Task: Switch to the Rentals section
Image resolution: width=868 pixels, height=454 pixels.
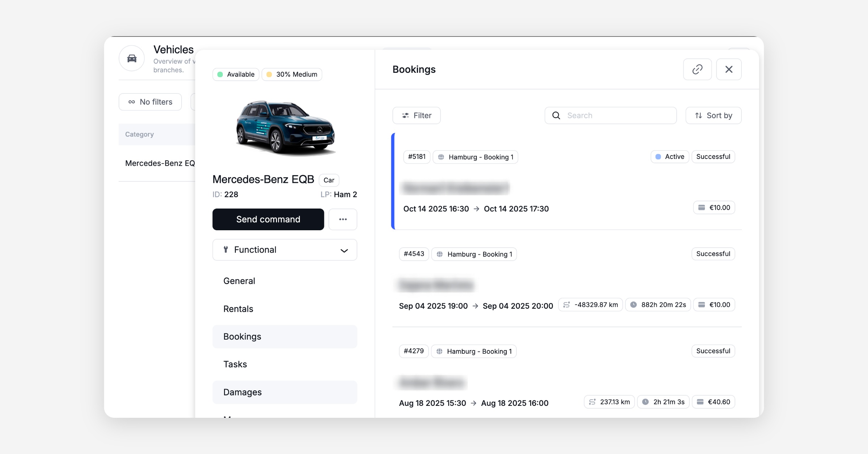Action: tap(238, 309)
